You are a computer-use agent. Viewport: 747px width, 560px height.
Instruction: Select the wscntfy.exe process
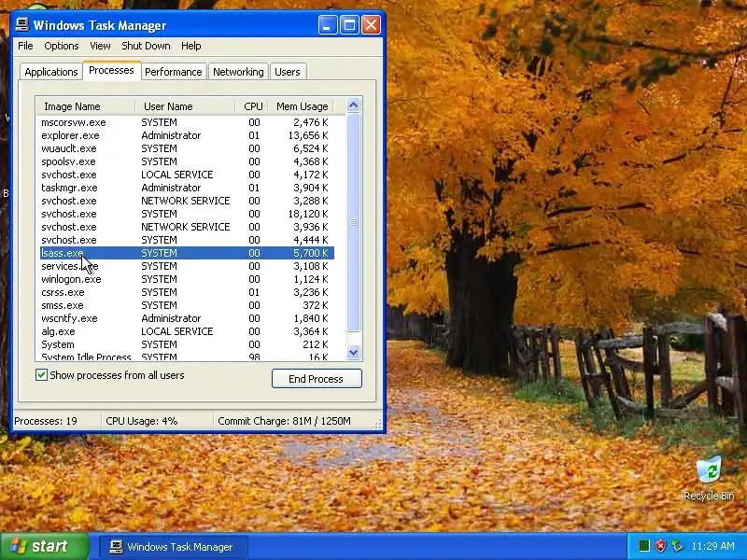point(187,318)
